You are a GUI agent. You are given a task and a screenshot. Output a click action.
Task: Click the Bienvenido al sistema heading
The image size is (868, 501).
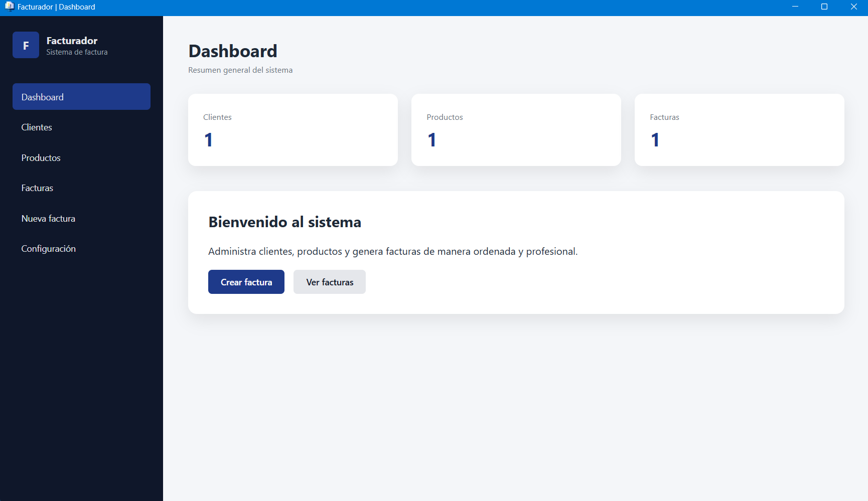click(x=284, y=222)
